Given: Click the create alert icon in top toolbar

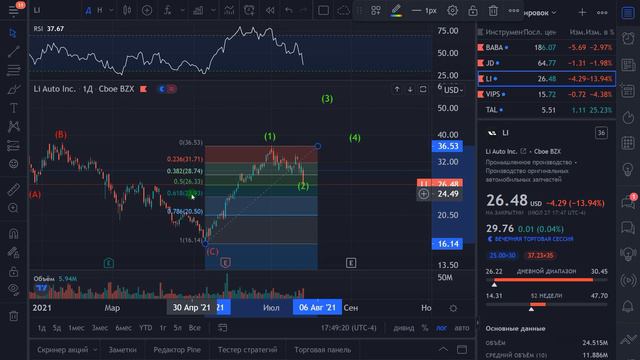Looking at the screenshot, I should point(249,10).
